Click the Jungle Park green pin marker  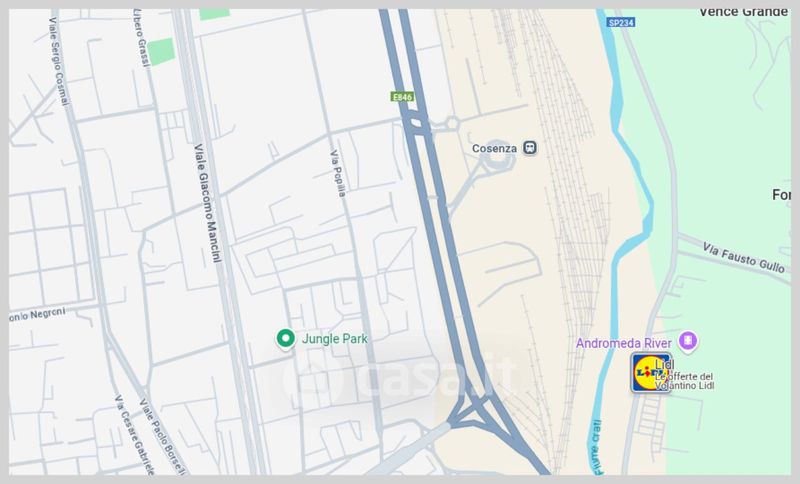click(286, 339)
